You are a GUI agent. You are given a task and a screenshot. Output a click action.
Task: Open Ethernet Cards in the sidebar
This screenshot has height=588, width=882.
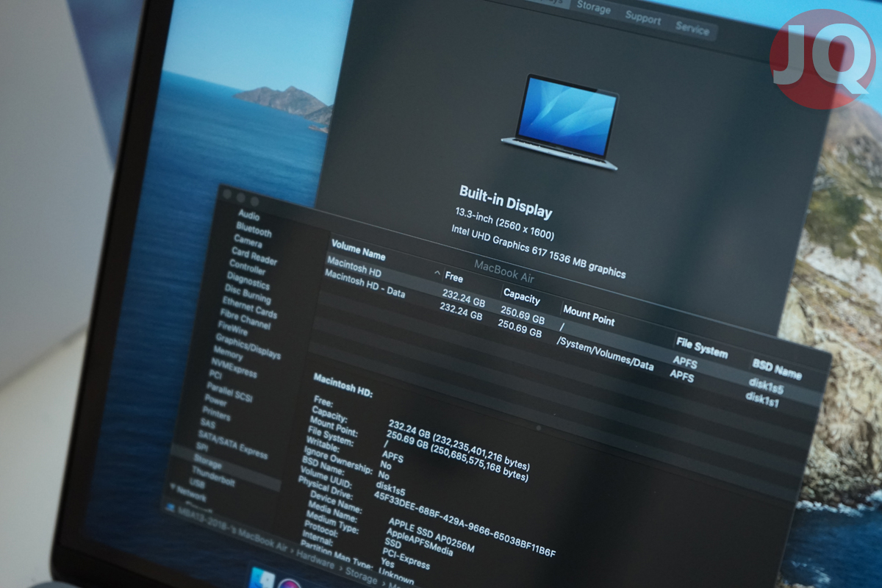pos(249,307)
